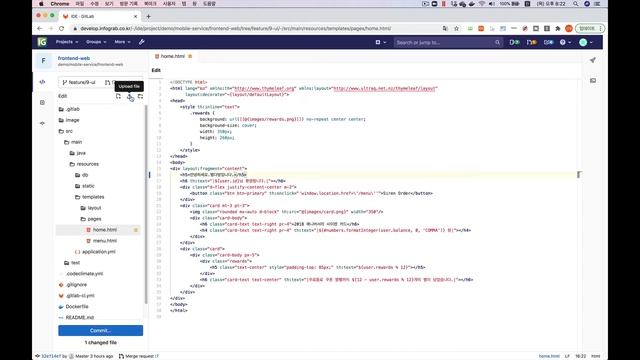Image resolution: width=640 pixels, height=360 pixels.
Task: Click the merge request icon beside branch
Action: click(x=107, y=82)
